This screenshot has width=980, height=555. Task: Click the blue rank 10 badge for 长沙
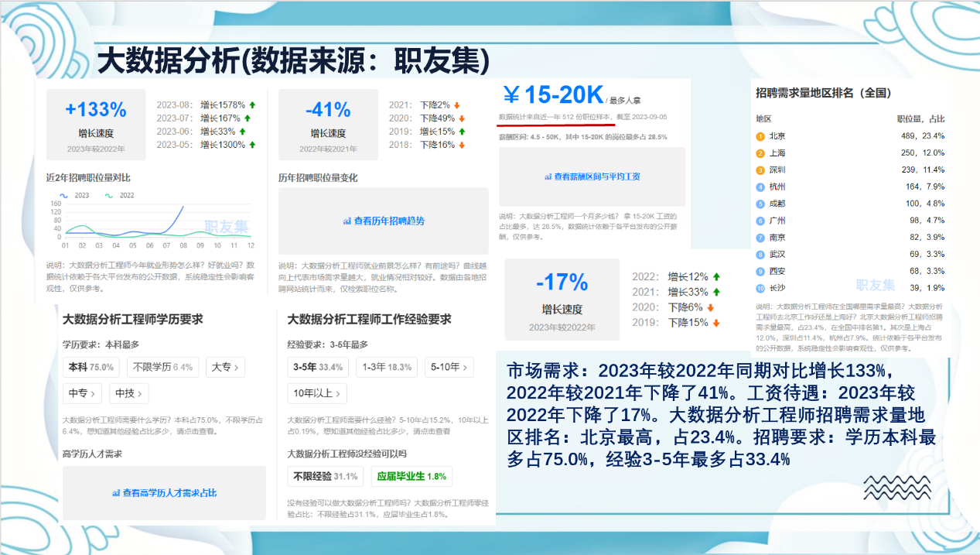(x=760, y=288)
